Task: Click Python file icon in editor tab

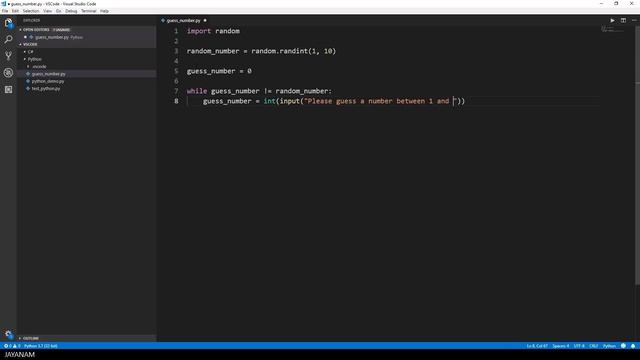Action: point(163,20)
